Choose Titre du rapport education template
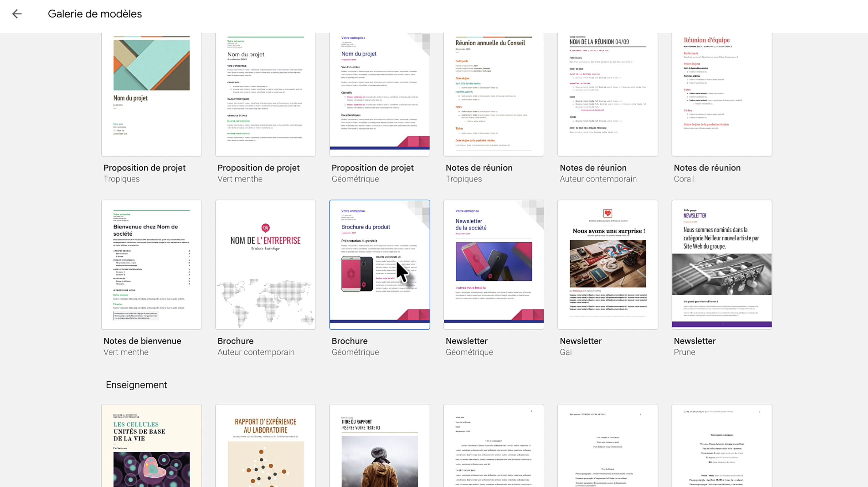This screenshot has height=487, width=868. (x=379, y=445)
